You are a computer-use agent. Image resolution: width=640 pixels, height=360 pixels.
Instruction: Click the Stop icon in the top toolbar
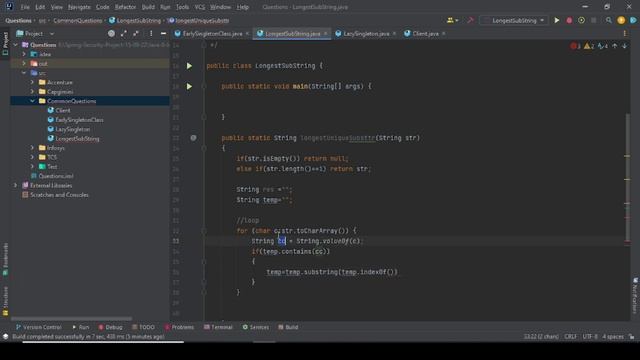click(x=593, y=20)
